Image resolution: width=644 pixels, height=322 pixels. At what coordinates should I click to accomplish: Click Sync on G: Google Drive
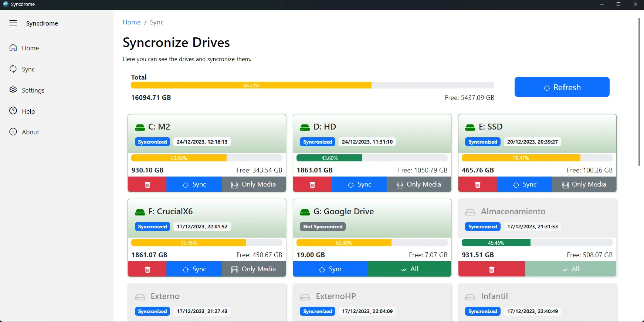[331, 269]
